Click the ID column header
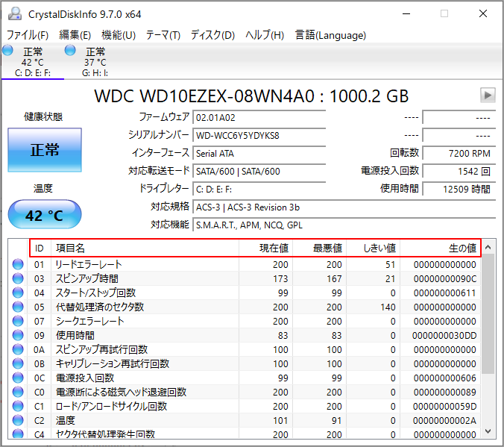Image resolution: width=504 pixels, height=447 pixels. [40, 248]
